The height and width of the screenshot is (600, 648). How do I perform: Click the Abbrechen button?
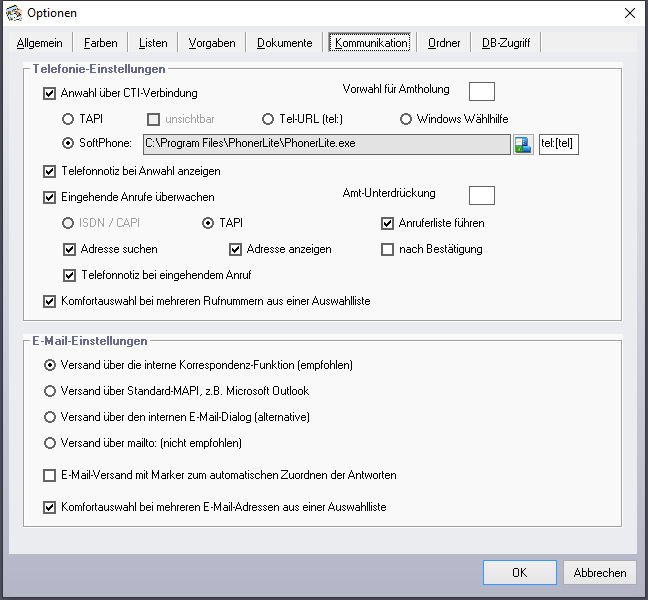[x=600, y=573]
